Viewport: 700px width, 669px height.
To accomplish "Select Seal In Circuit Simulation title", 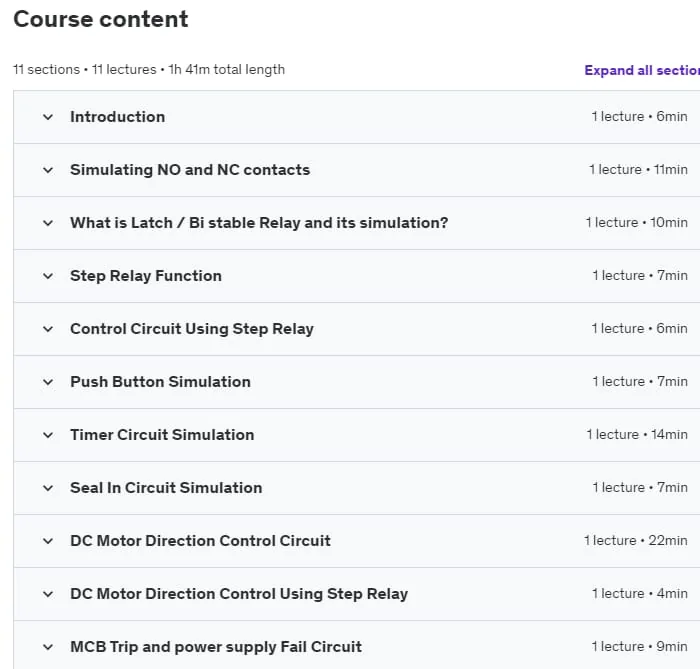I will pyautogui.click(x=166, y=488).
